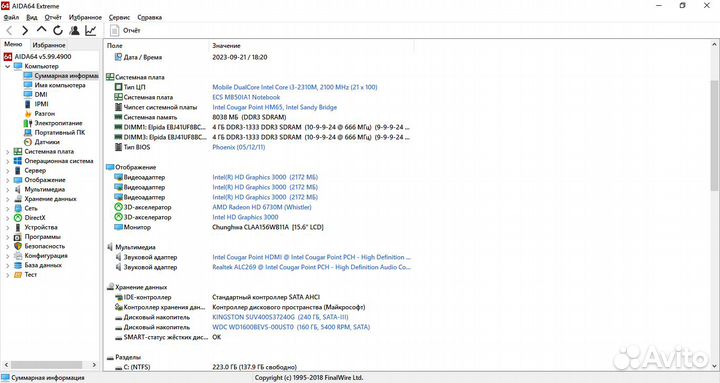
Task: Expand the Мультимедиа tree node
Action: 7,190
